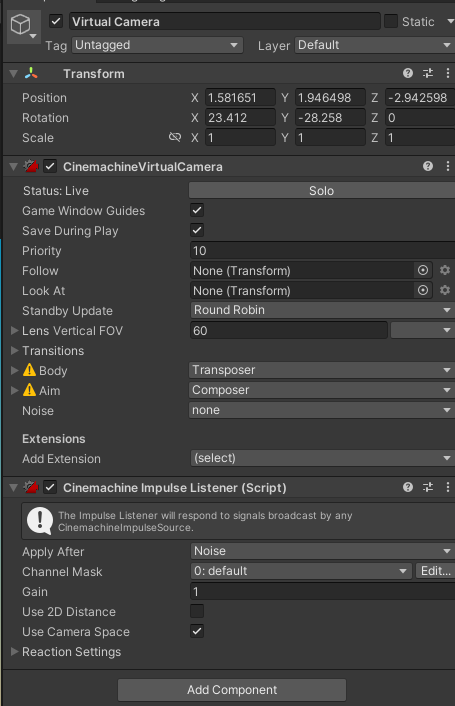Open CinemachineVirtualCamera help icon

coord(428,166)
